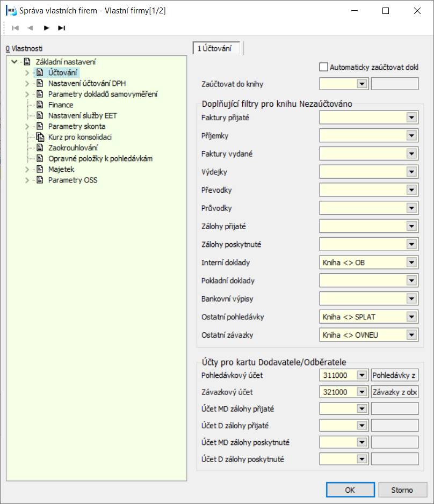Image resolution: width=434 pixels, height=504 pixels.
Task: Click document icon beside Účtování node
Action: click(x=40, y=72)
